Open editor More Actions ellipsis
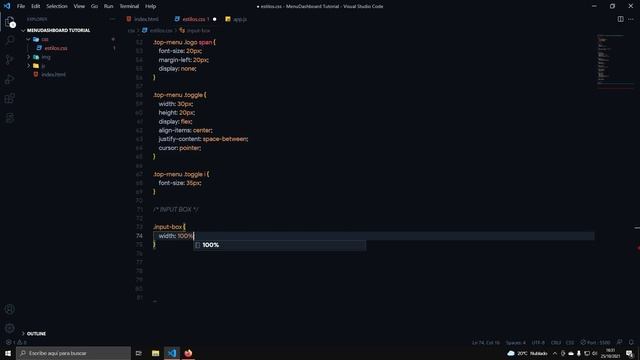Screen dimensions: 640x360 pos(631,19)
